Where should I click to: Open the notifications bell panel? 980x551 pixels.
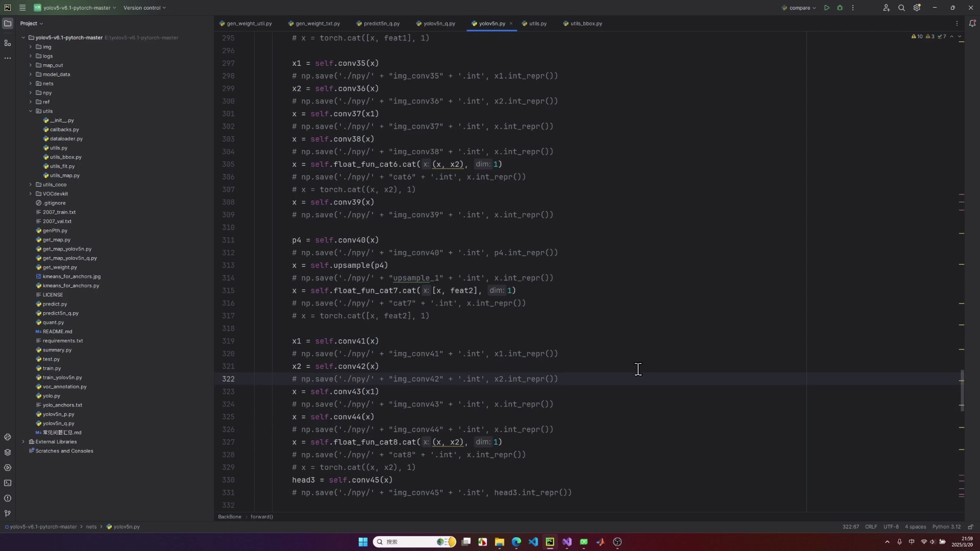972,23
